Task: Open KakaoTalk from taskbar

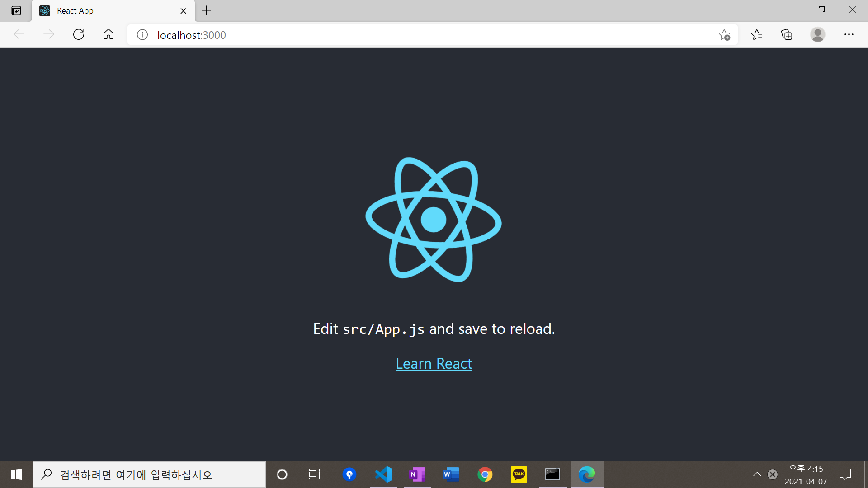Action: tap(519, 474)
